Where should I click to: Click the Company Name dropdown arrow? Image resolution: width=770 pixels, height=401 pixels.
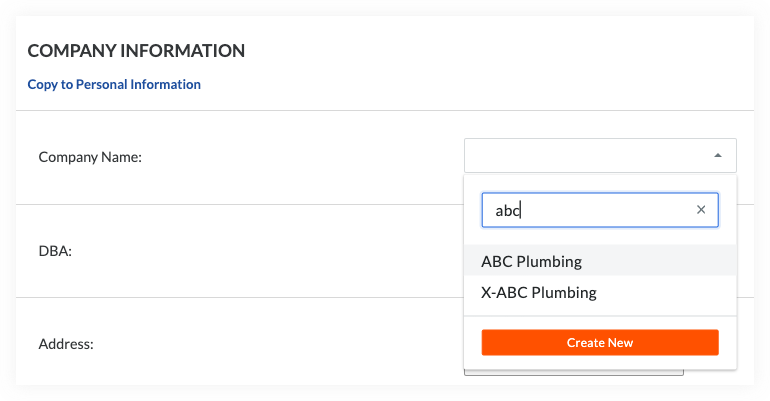coord(717,156)
